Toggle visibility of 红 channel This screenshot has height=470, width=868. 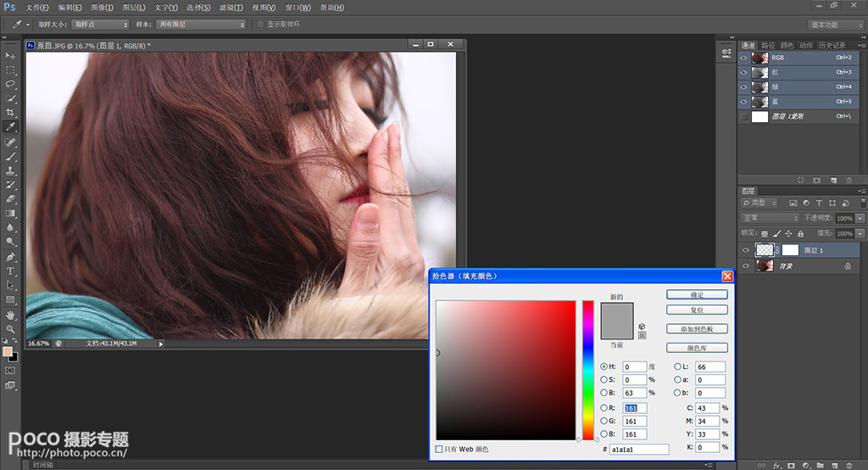pos(744,73)
